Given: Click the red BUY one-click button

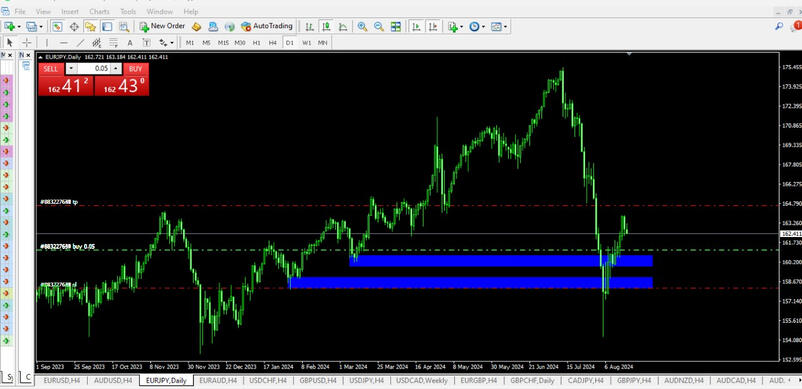Looking at the screenshot, I should coord(136,69).
